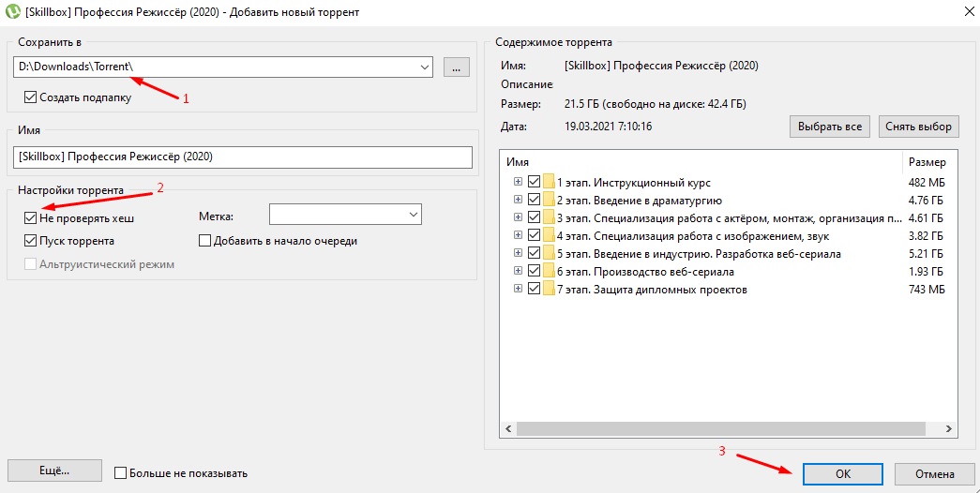Tick 'Больше не показывать' checkbox
This screenshot has width=980, height=493.
click(x=120, y=473)
